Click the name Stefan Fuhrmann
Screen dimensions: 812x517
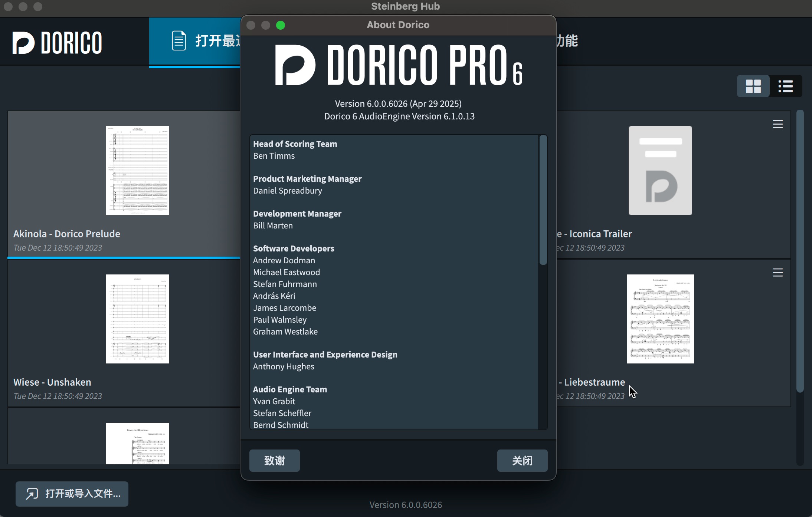[285, 284]
